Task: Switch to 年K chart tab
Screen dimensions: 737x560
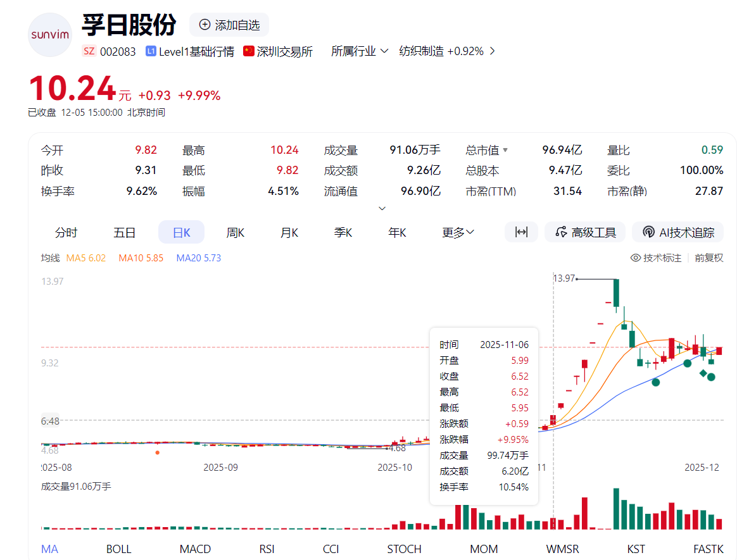Action: [397, 233]
